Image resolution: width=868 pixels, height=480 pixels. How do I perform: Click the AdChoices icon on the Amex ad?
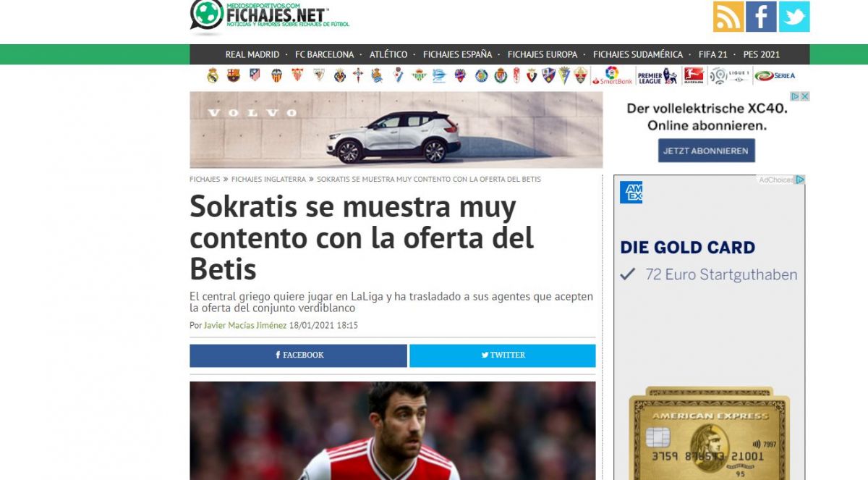800,180
